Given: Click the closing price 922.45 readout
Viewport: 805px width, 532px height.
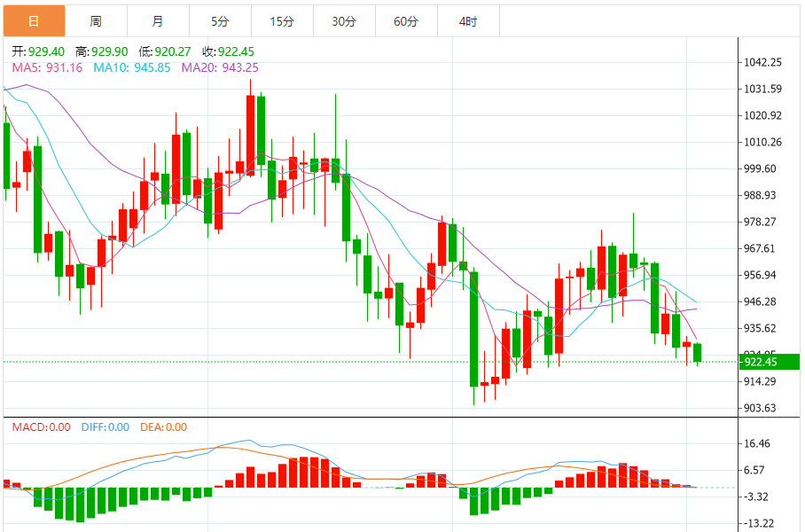Looking at the screenshot, I should point(236,51).
